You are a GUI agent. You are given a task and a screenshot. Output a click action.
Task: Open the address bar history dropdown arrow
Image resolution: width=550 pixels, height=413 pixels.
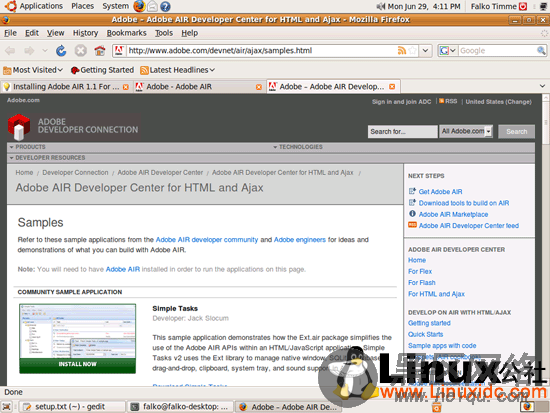[x=425, y=51]
